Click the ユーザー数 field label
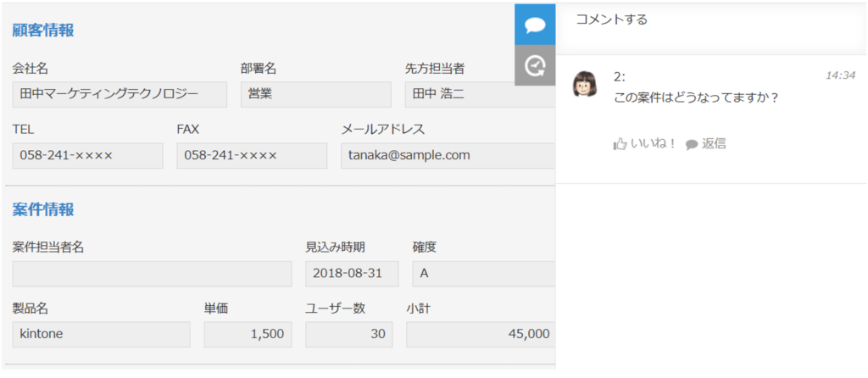The image size is (868, 378). click(335, 309)
